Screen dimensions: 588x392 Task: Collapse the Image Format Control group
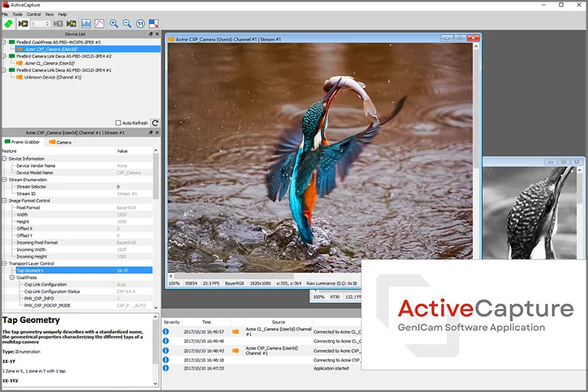click(x=4, y=200)
